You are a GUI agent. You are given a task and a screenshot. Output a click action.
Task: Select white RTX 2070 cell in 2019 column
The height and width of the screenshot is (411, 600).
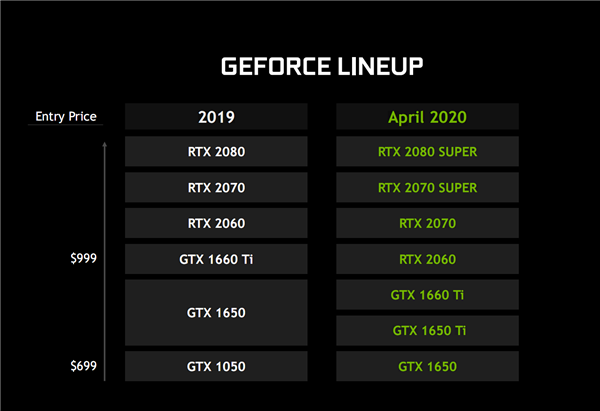pyautogui.click(x=216, y=187)
